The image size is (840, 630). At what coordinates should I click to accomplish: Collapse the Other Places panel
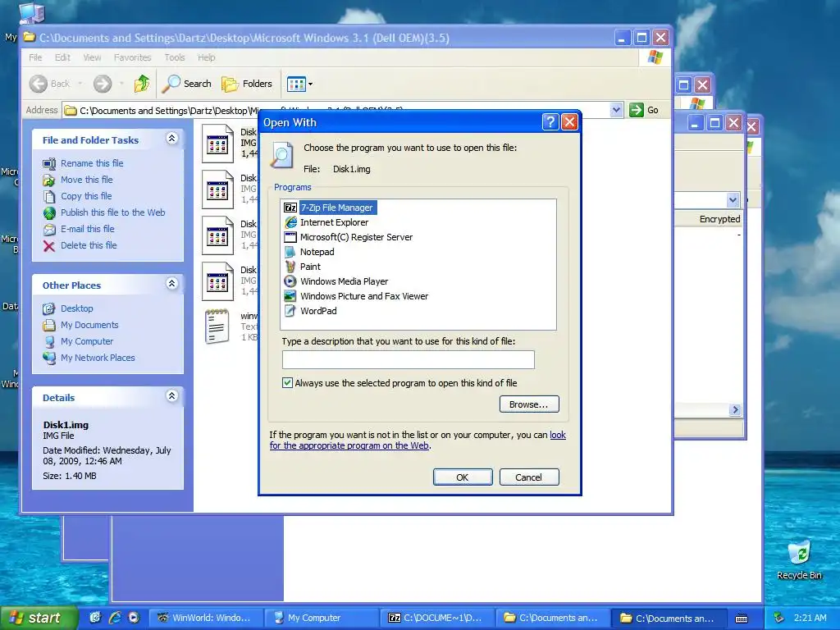(x=172, y=284)
